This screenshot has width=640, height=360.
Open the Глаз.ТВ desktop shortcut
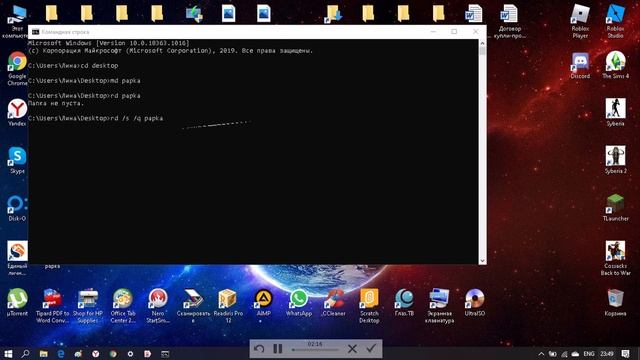pyautogui.click(x=404, y=302)
